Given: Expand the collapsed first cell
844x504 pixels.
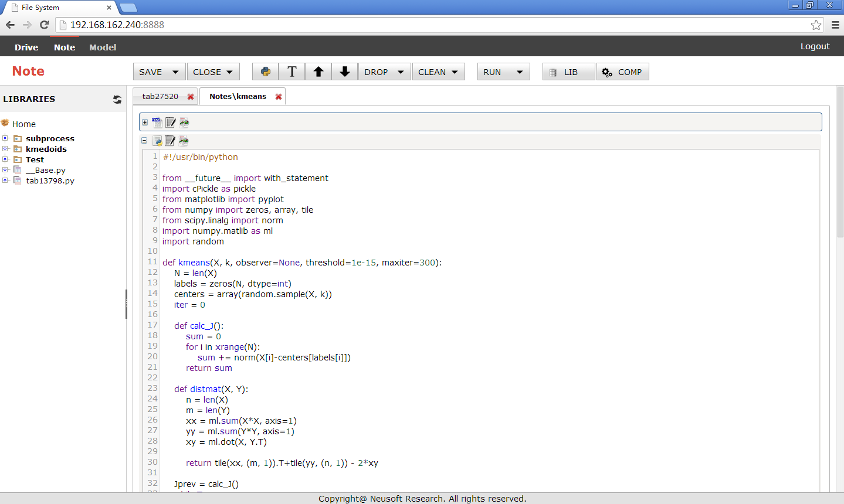Looking at the screenshot, I should click(x=145, y=122).
